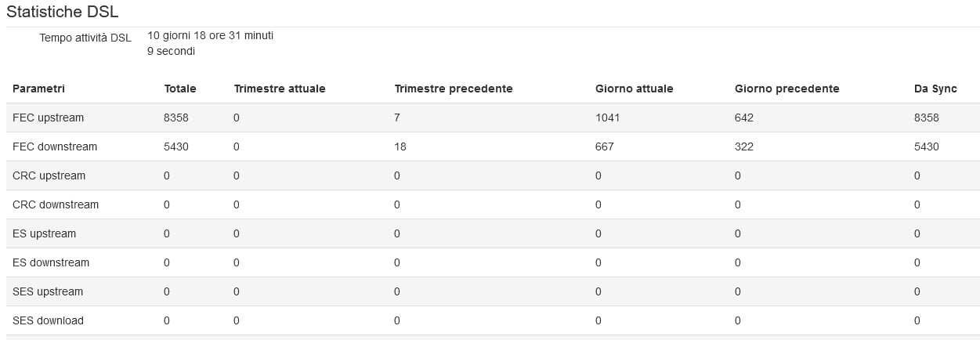Click the Statistiche DSL heading

63,12
